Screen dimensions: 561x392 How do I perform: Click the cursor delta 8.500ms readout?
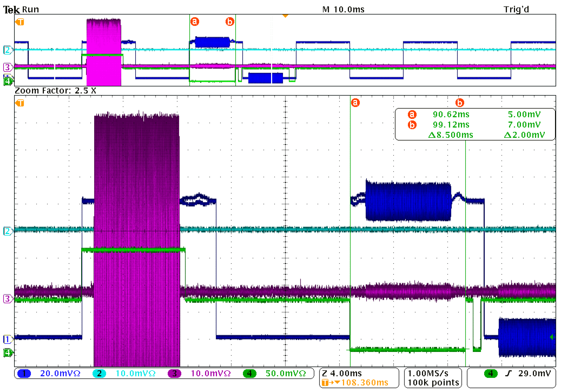[451, 135]
